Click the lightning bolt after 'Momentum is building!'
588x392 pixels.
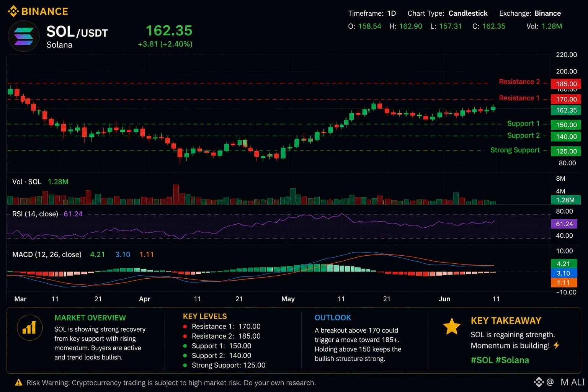pyautogui.click(x=556, y=345)
